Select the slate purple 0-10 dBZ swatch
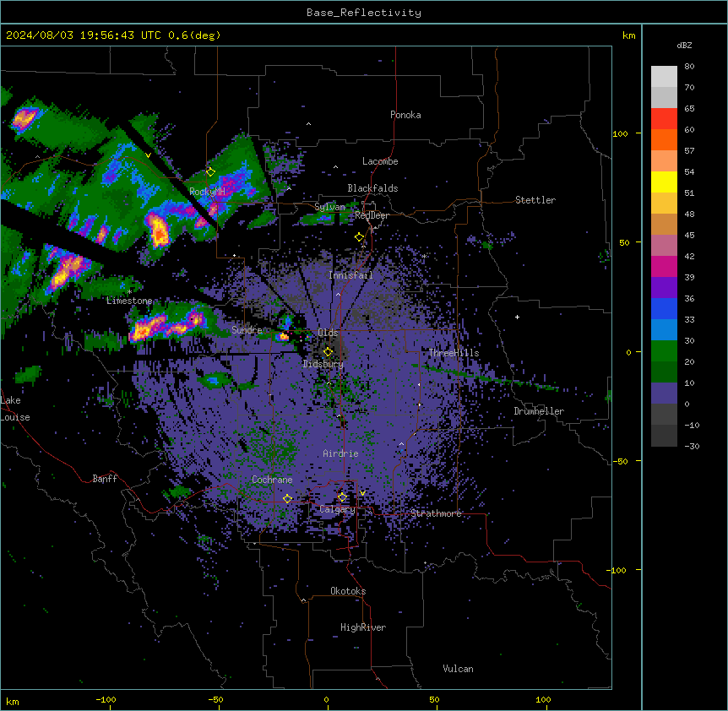This screenshot has height=711, width=728. pyautogui.click(x=664, y=393)
